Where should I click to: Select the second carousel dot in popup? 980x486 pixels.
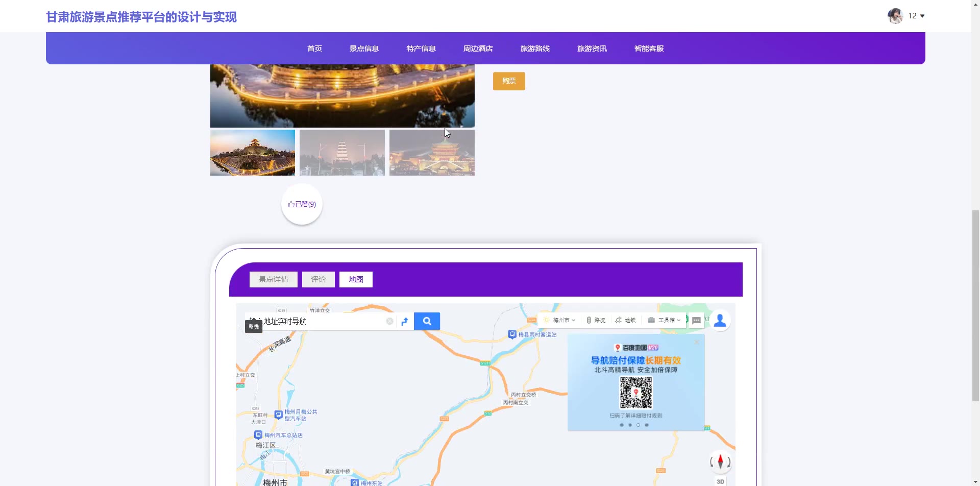pos(630,425)
